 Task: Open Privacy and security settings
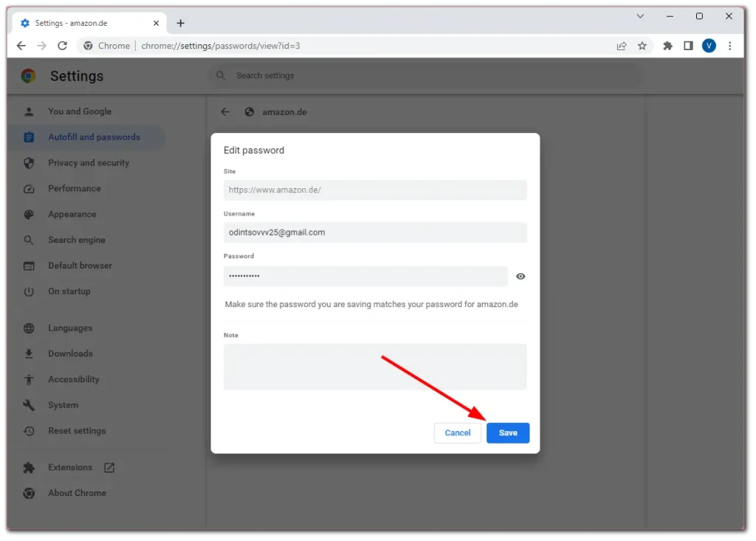(89, 163)
